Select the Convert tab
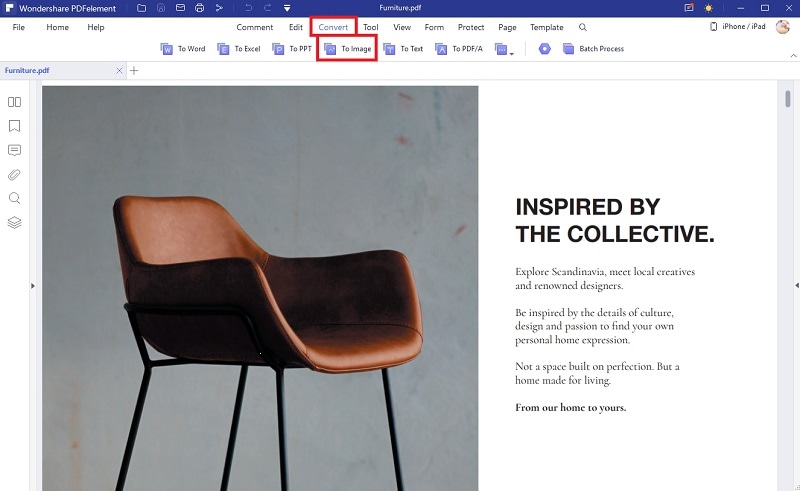This screenshot has height=491, width=800. [333, 27]
